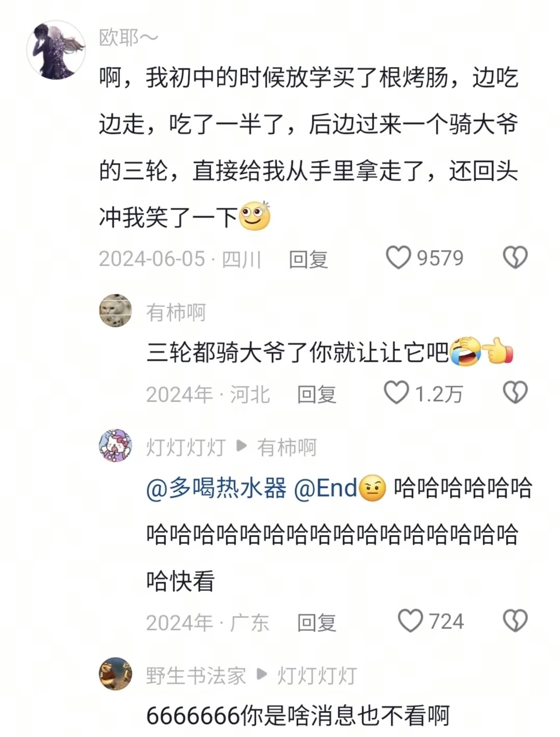The width and height of the screenshot is (560, 737).
Task: Open 有柿啊's cat avatar
Action: (x=115, y=310)
